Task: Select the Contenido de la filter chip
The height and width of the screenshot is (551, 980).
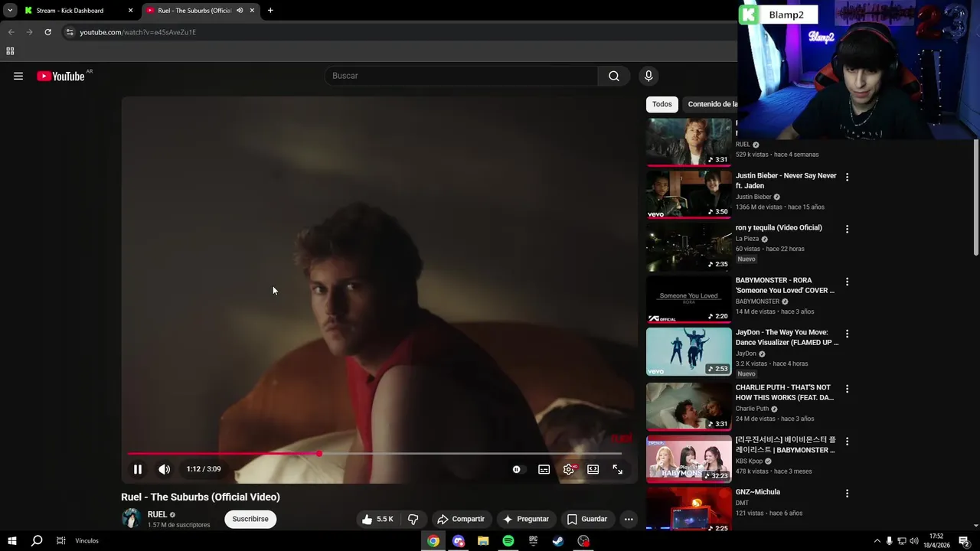Action: click(x=710, y=104)
